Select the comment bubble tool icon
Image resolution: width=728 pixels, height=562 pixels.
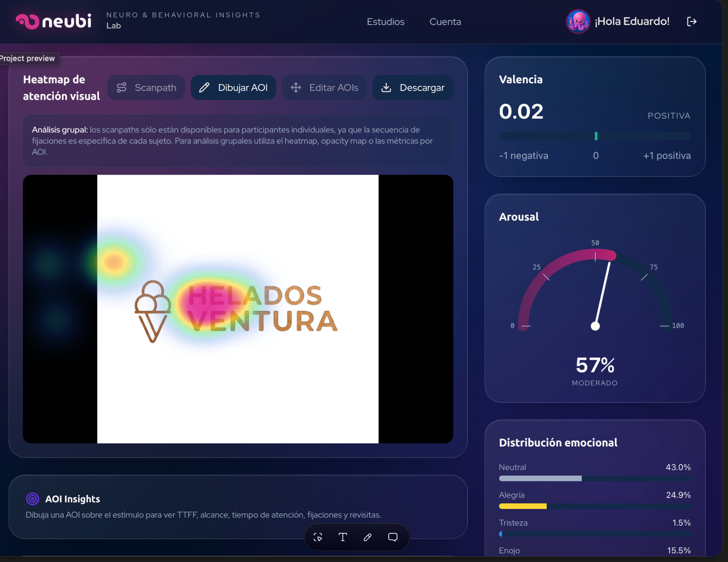pyautogui.click(x=393, y=537)
